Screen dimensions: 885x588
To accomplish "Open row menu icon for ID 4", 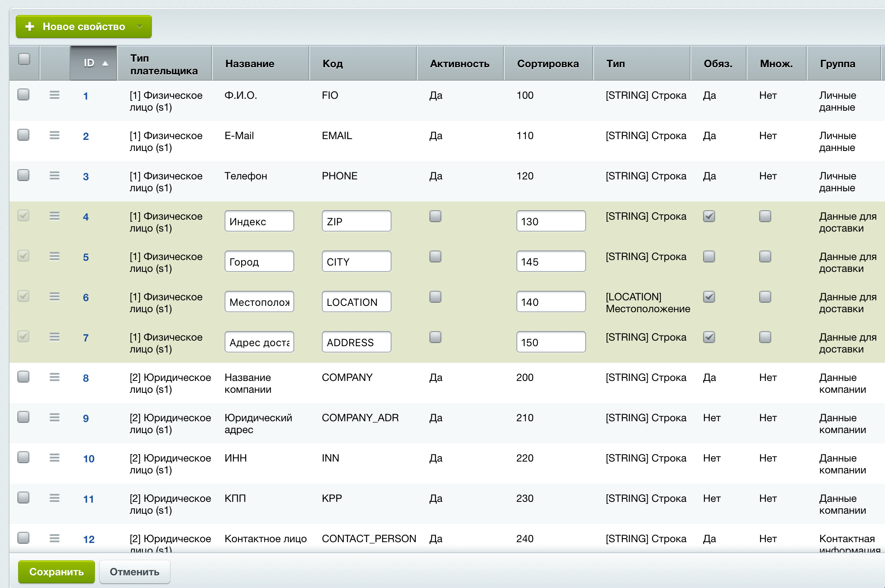I will click(55, 216).
